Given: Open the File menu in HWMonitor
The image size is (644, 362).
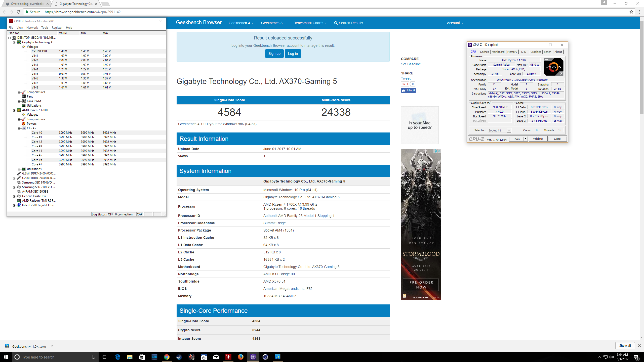Looking at the screenshot, I should click(11, 28).
